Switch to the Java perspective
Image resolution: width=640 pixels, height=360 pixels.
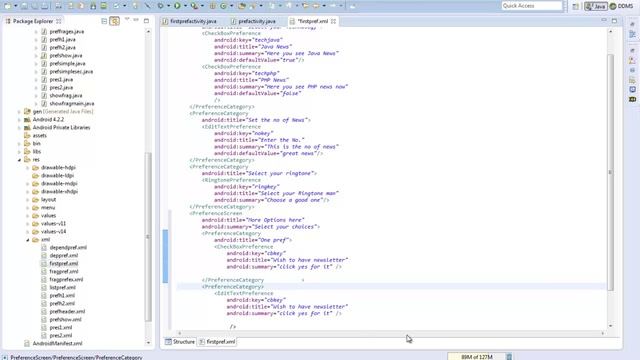click(596, 6)
